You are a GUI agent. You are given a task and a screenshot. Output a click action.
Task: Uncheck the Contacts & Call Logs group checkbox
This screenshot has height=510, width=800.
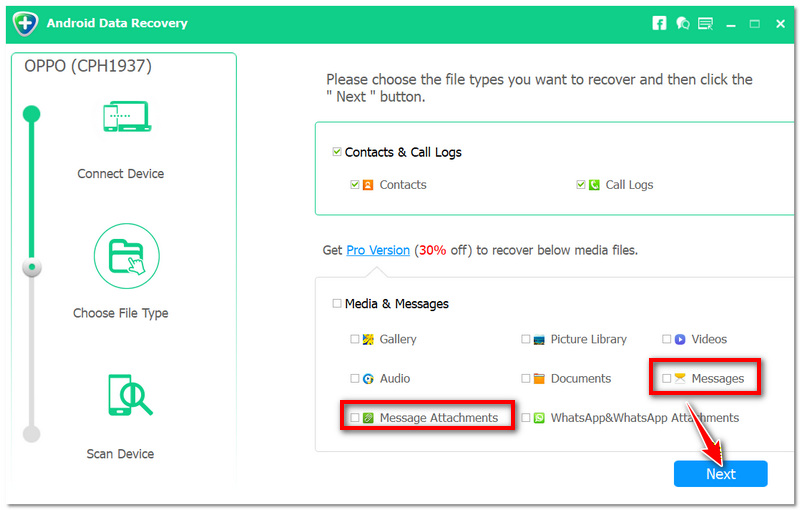(x=336, y=151)
